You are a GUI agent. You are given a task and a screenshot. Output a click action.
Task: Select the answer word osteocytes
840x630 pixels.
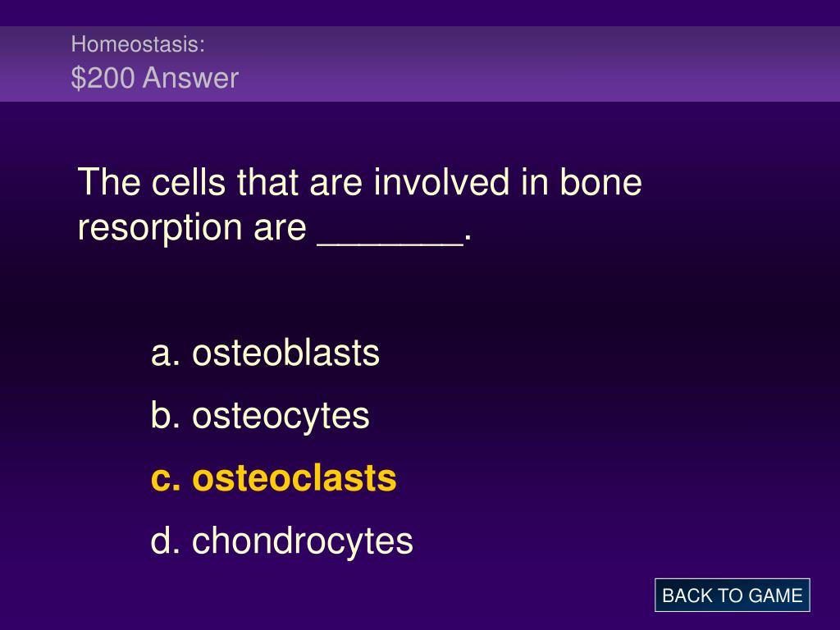pos(281,416)
